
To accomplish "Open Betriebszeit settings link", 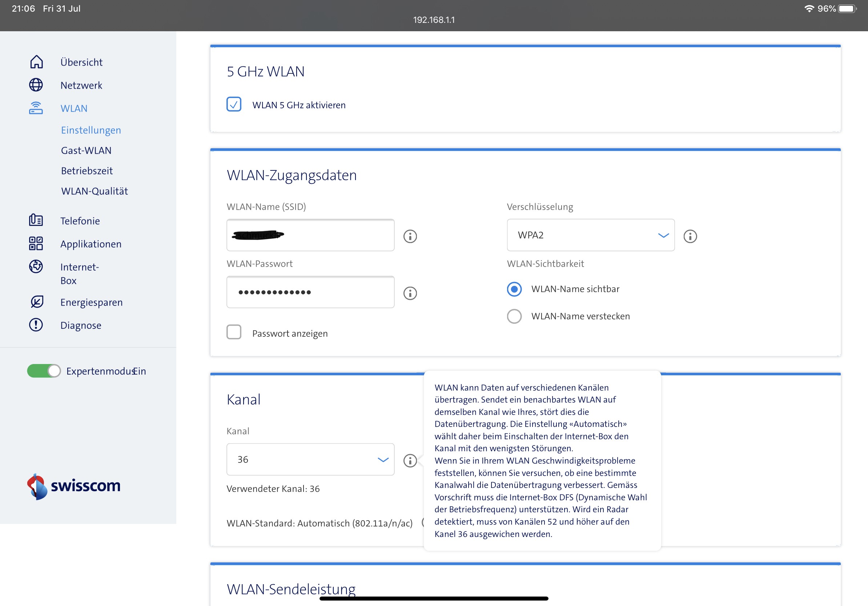I will (87, 171).
